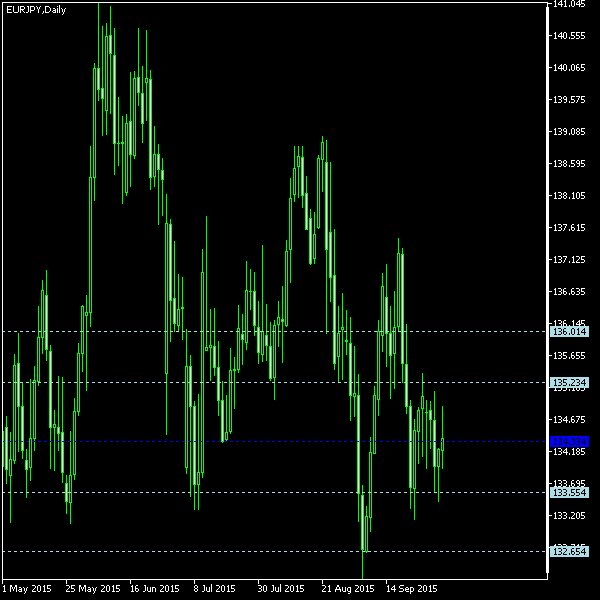Click the 138.105 price axis value

click(569, 196)
